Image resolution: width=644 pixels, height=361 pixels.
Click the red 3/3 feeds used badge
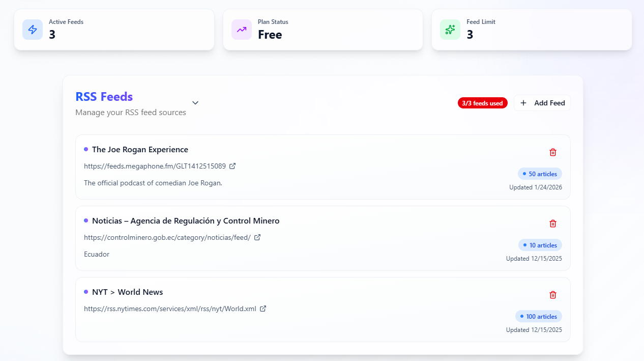tap(482, 103)
